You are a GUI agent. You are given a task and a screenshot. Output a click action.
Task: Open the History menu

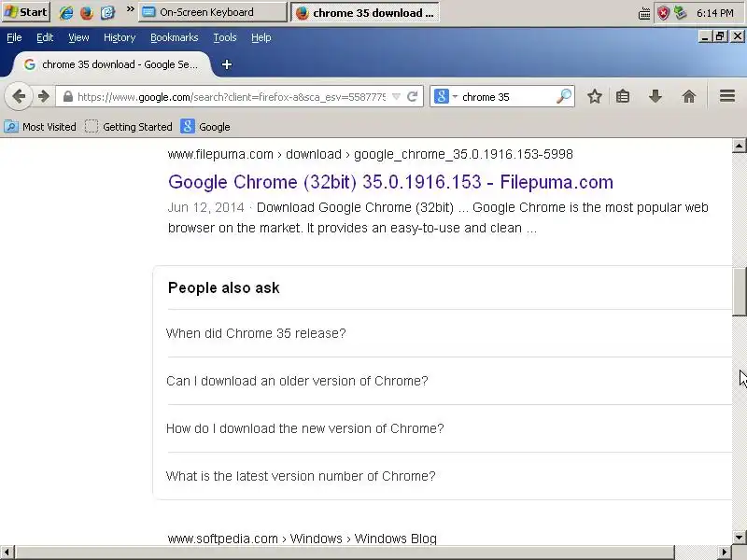[x=120, y=37]
